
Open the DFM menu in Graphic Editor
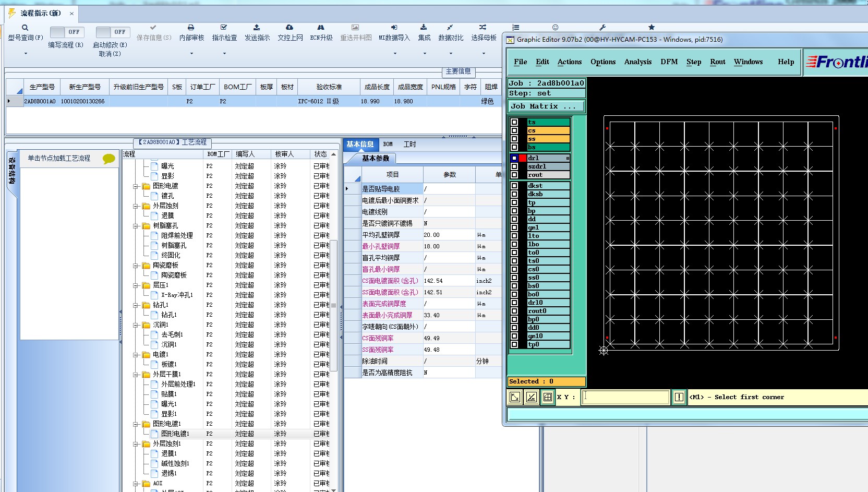pos(669,62)
